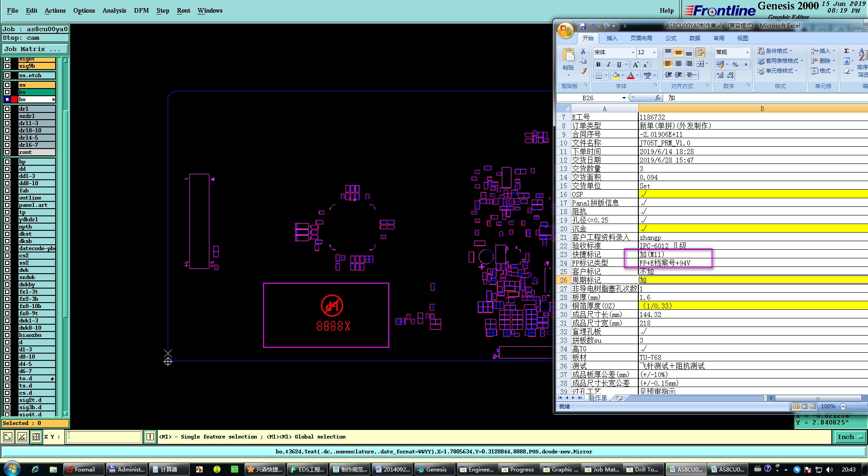
Task: Expand the borders dropdown arrow in Excel
Action: [x=606, y=75]
